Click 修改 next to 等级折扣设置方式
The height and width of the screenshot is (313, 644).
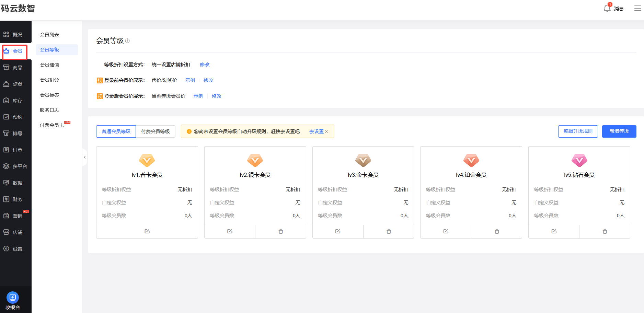205,65
